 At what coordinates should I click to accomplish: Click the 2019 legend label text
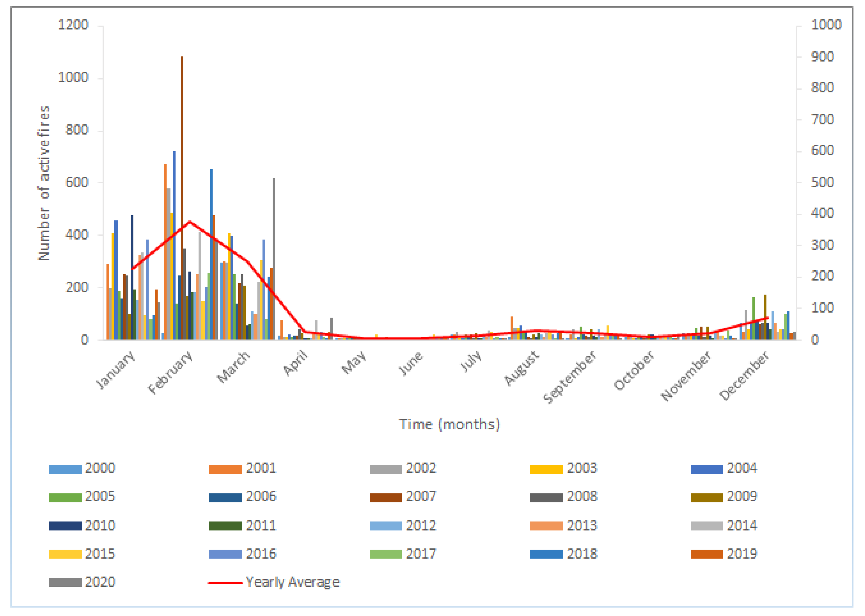point(742,554)
